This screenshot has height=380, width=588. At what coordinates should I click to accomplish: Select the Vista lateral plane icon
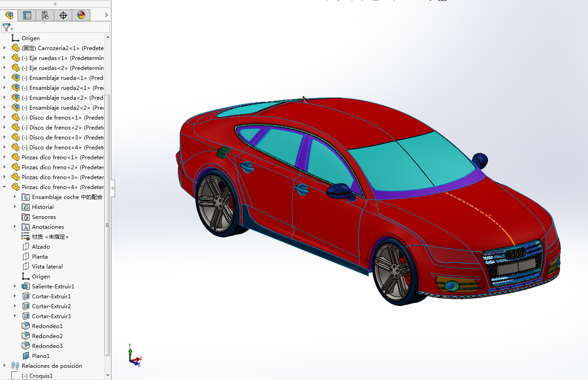pyautogui.click(x=26, y=267)
